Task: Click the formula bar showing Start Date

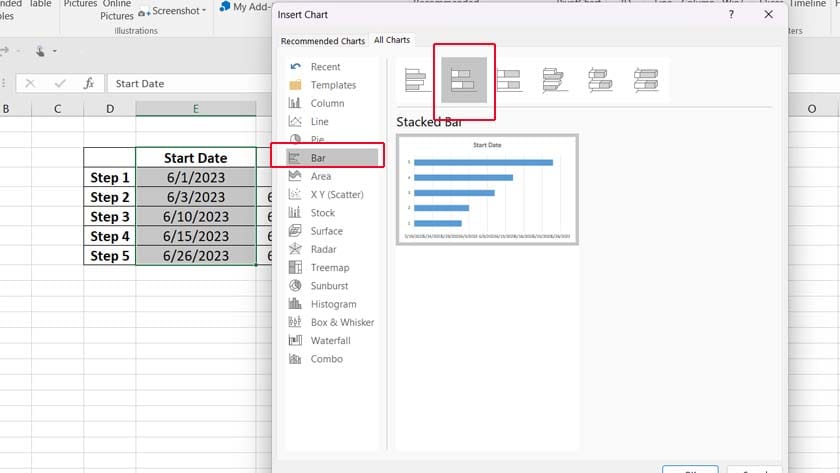Action: pos(190,84)
